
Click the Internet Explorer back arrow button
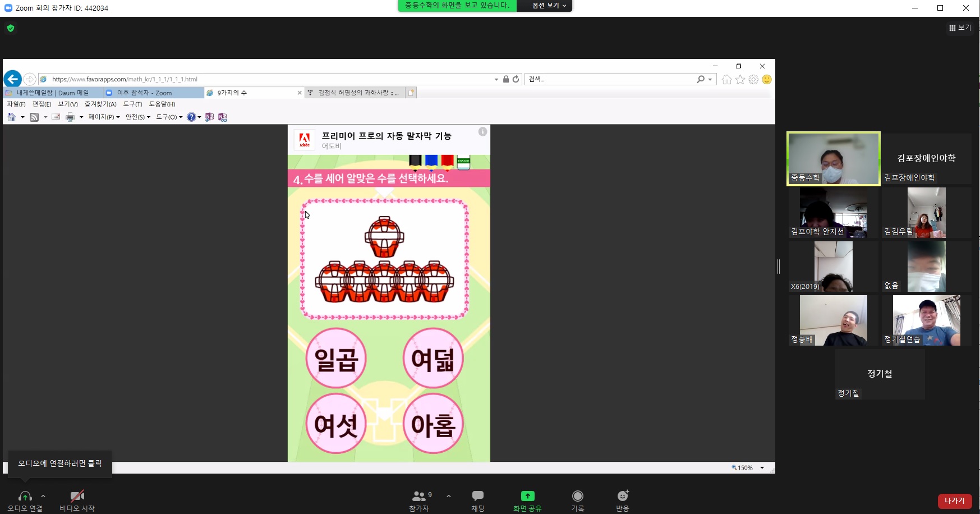[13, 79]
